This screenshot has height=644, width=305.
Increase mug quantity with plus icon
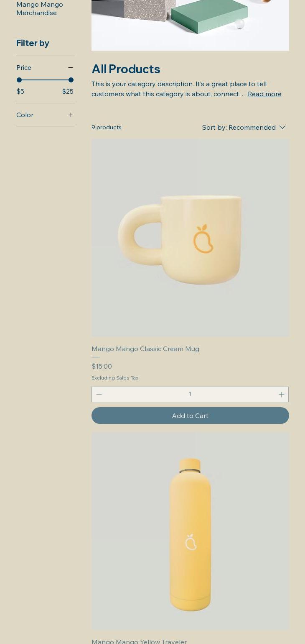tap(281, 395)
